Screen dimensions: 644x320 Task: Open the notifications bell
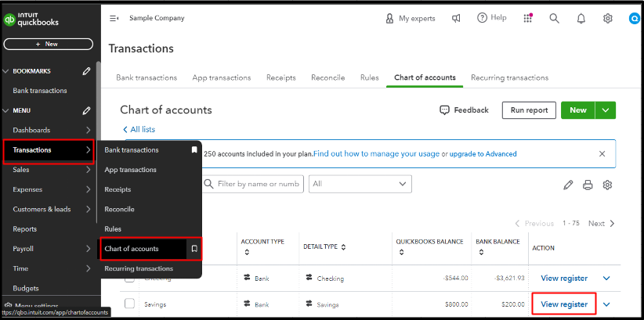(x=581, y=19)
